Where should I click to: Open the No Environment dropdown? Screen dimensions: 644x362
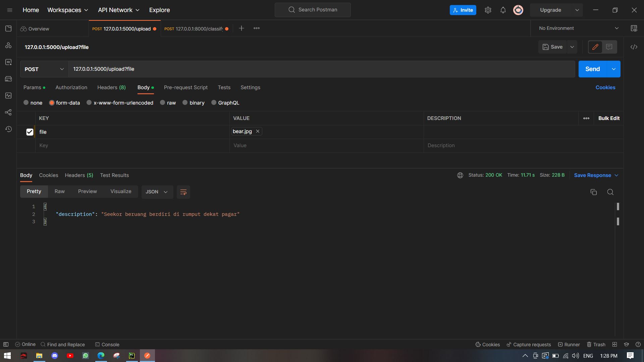578,28
